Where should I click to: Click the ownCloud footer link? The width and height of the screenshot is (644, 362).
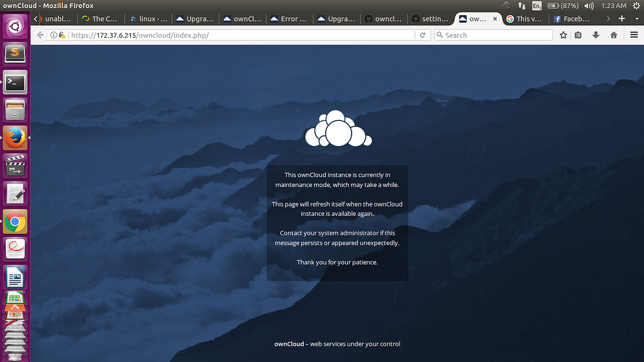point(289,344)
